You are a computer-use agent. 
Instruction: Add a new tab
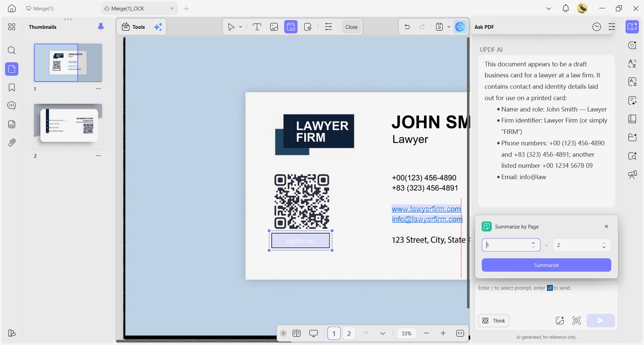pos(186,8)
